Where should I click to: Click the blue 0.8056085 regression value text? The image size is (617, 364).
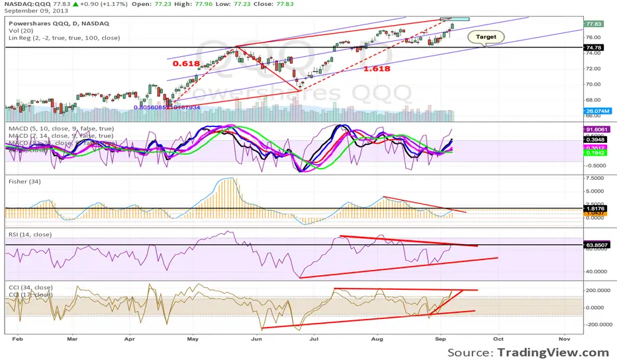coord(167,107)
